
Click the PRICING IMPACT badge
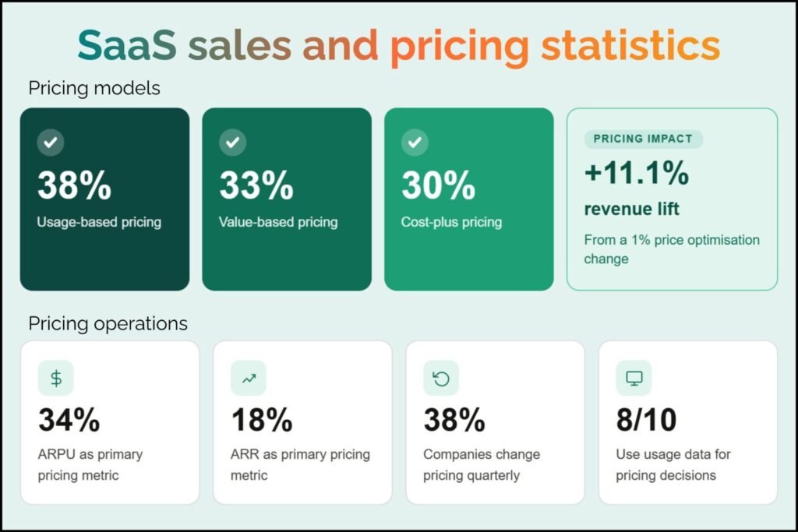[643, 139]
